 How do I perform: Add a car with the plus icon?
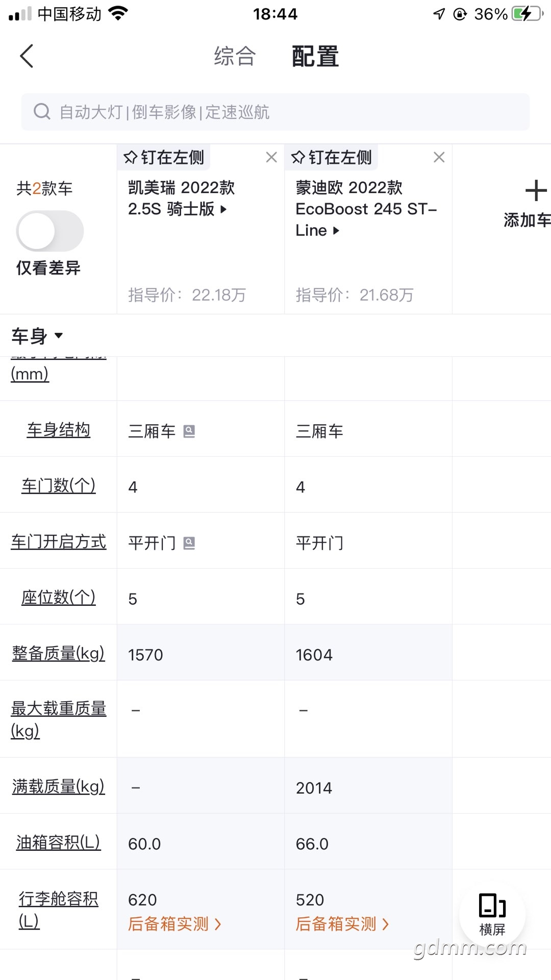click(x=535, y=191)
